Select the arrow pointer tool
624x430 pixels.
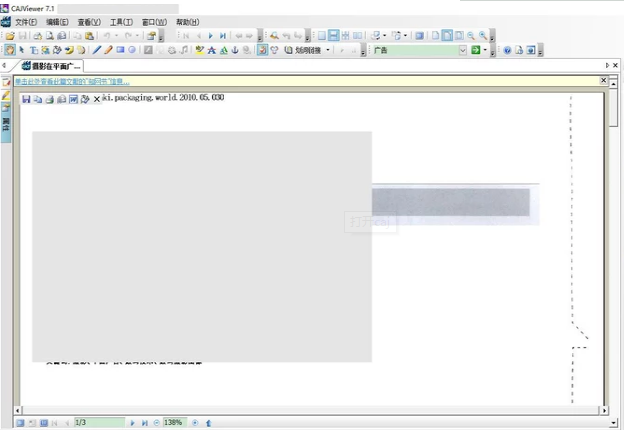(x=21, y=50)
